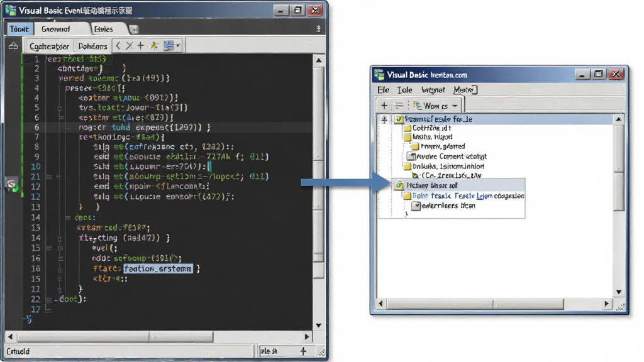Toggle the fold marker on code line 21
644x362 pixels.
49,177
